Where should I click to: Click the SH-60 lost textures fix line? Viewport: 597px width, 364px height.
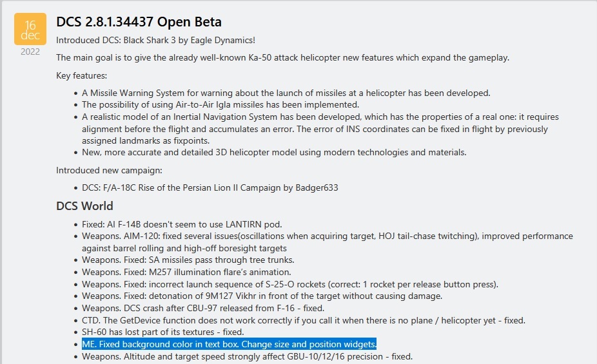click(162, 332)
